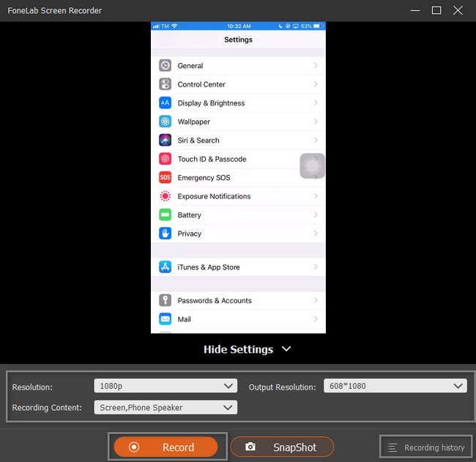The width and height of the screenshot is (476, 462).
Task: Click the Recording Content label
Action: click(x=47, y=408)
